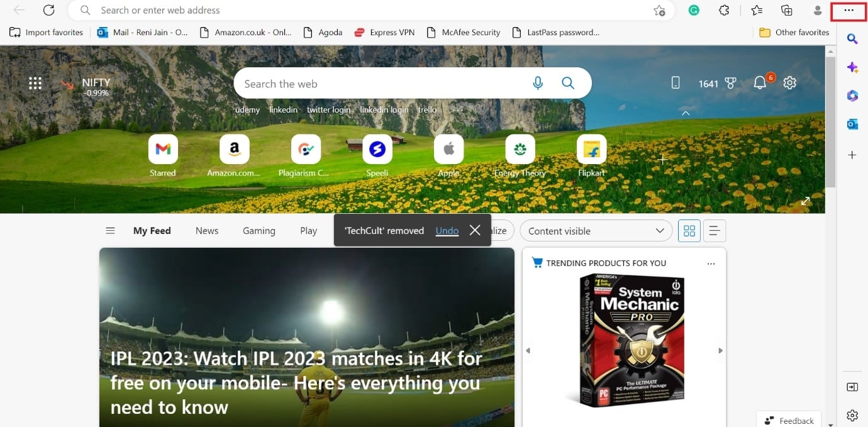The width and height of the screenshot is (868, 427).
Task: Switch to the Gaming feed tab
Action: tap(259, 230)
